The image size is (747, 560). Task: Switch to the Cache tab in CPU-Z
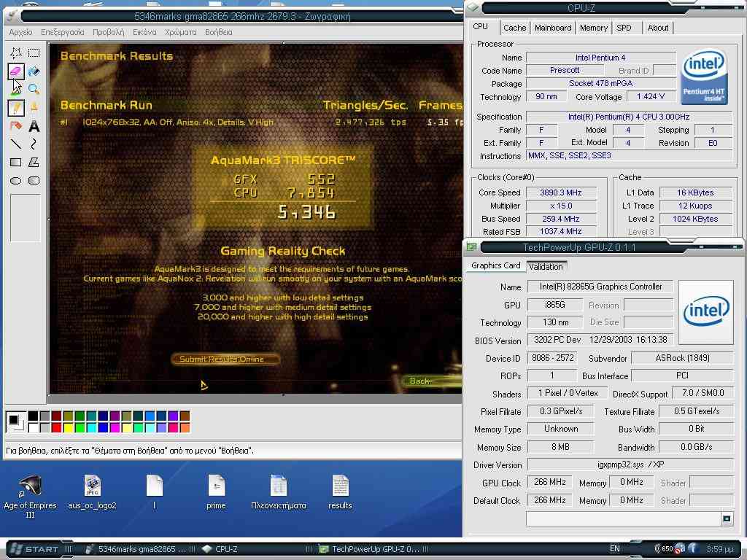click(514, 28)
